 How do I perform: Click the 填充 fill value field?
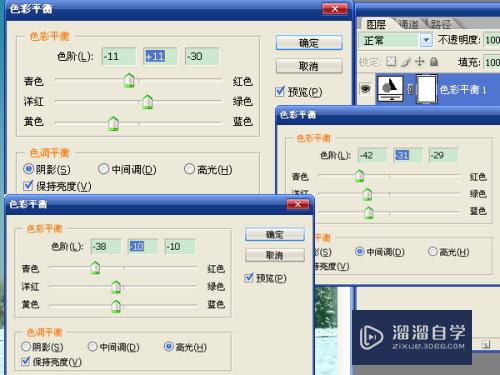click(492, 62)
